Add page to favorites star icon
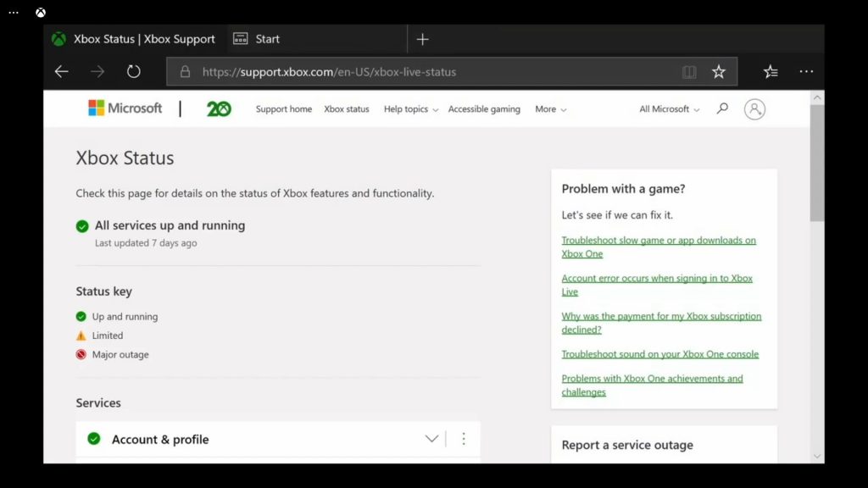 click(x=719, y=71)
